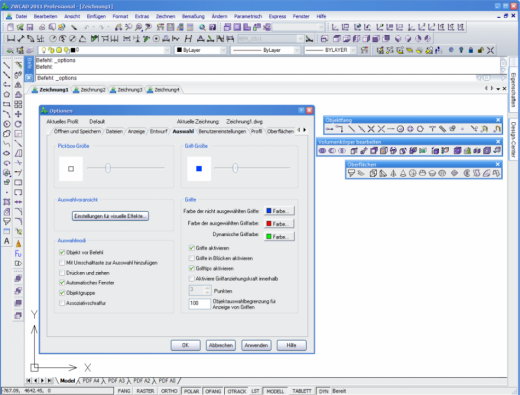Click the Hilfe button in Optionen dialog
520x395 pixels.
pyautogui.click(x=291, y=345)
